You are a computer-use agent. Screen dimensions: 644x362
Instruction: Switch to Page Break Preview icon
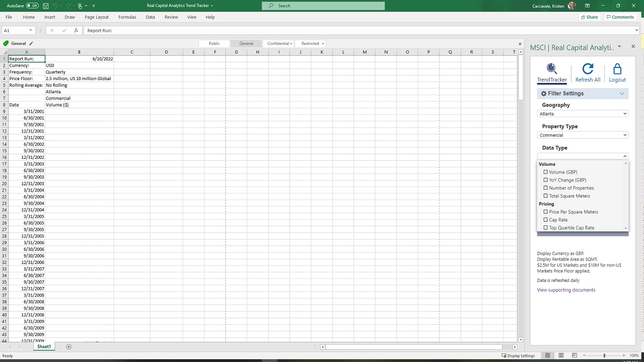click(574, 355)
